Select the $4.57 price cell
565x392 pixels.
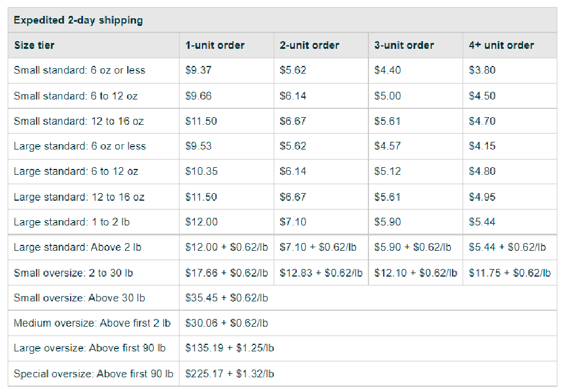[x=387, y=147]
